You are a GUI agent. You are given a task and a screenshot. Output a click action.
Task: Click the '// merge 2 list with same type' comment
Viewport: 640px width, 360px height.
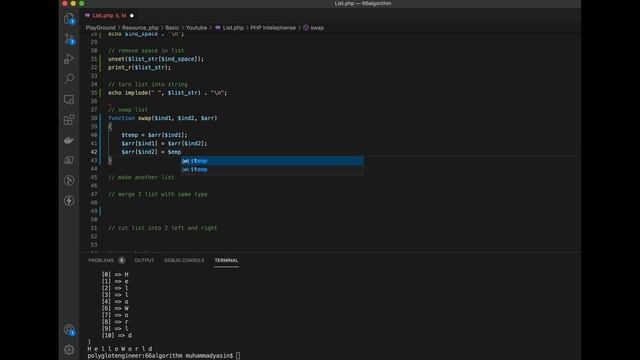(158, 194)
